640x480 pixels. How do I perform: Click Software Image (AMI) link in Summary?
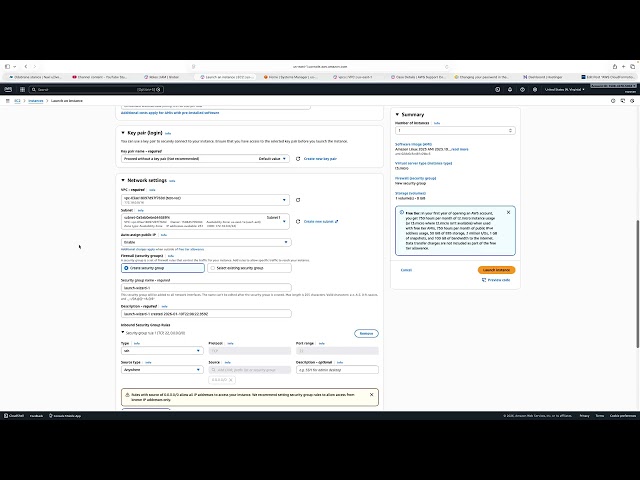pyautogui.click(x=413, y=144)
